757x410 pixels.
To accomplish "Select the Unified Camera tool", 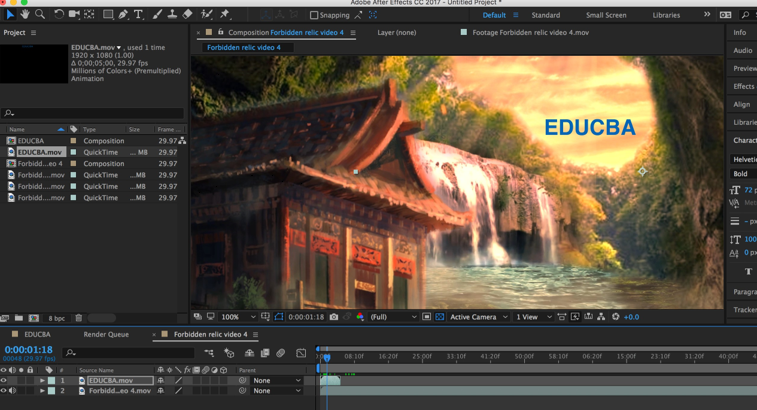I will [x=74, y=14].
